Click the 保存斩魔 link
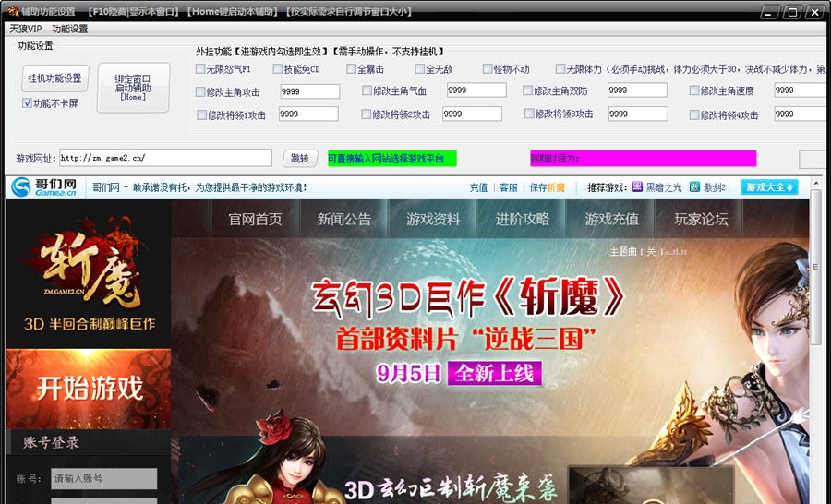 [x=548, y=187]
